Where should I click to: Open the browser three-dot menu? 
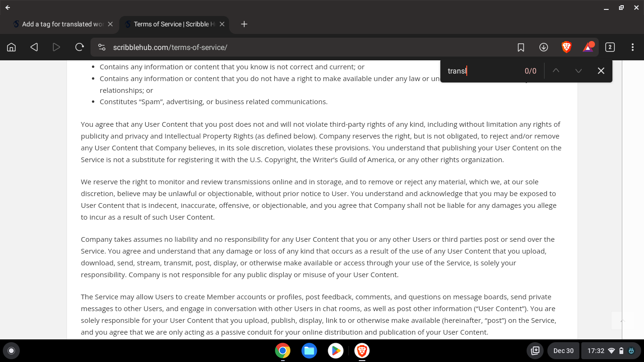tap(633, 47)
